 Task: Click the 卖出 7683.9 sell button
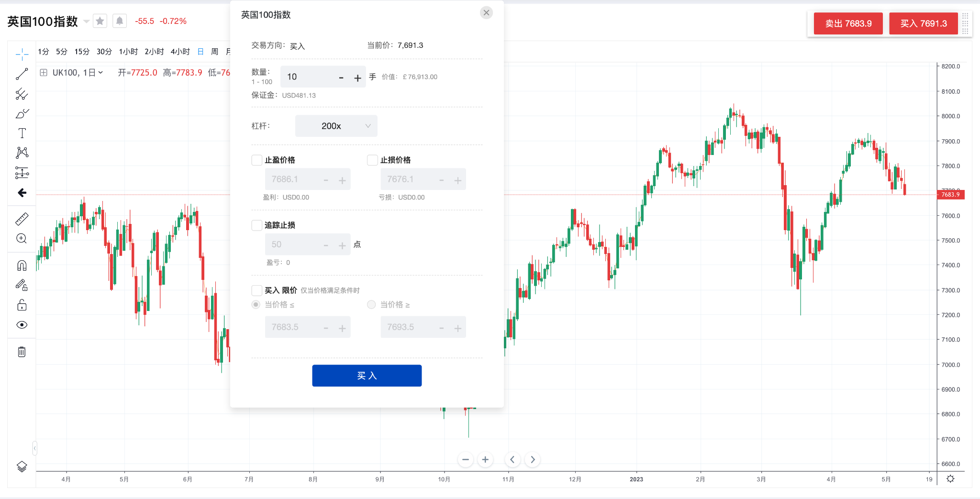(848, 23)
